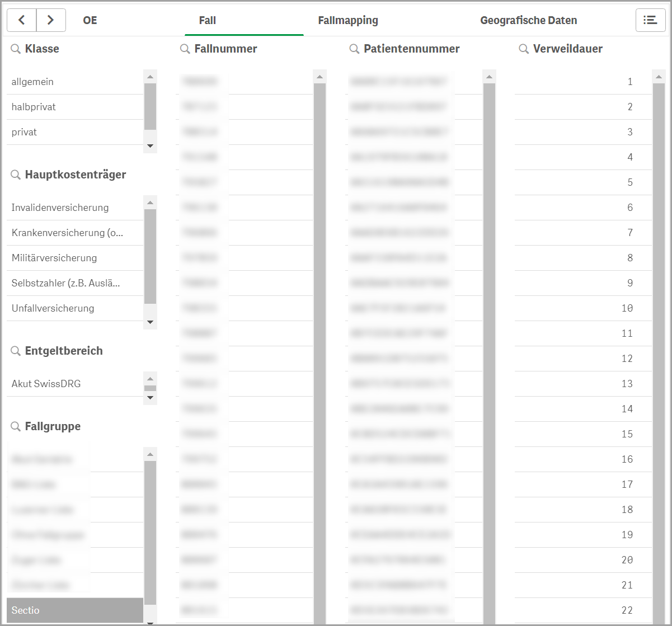This screenshot has width=672, height=626.
Task: Click search icon beside Fallnummer
Action: pos(185,49)
